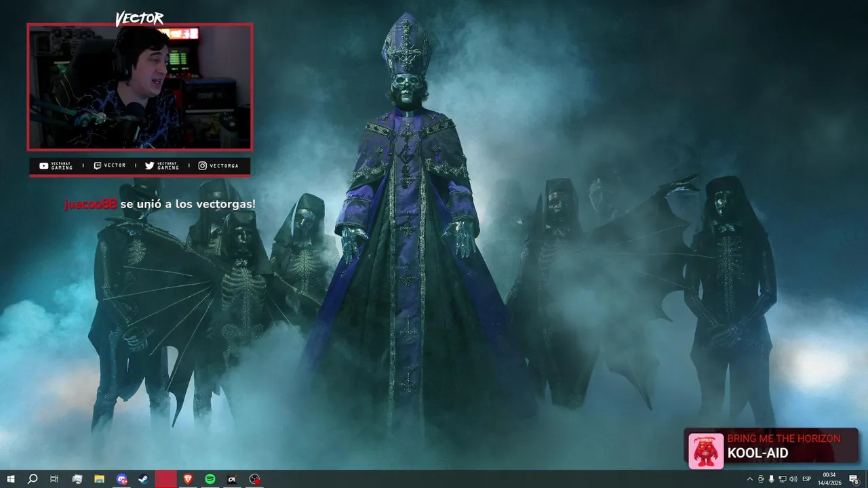Screen dimensions: 868x488
Task: Expand hidden system tray icons chevron
Action: (750, 479)
